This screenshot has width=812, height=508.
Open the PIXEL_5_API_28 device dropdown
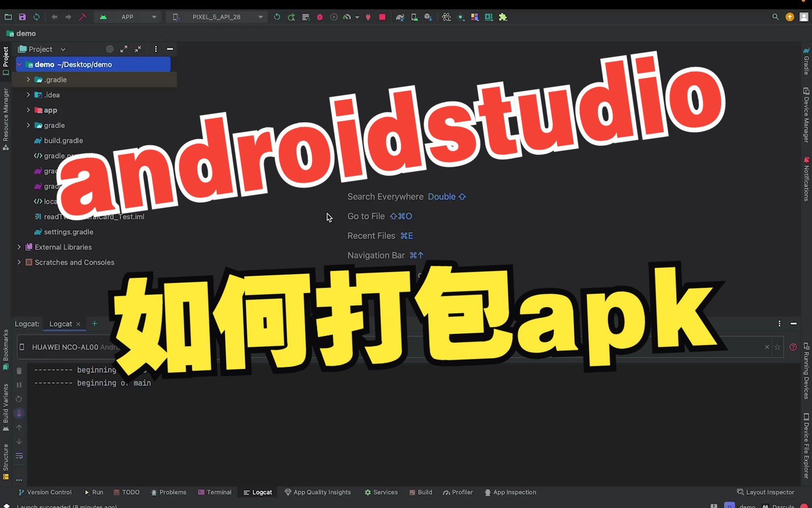(217, 17)
